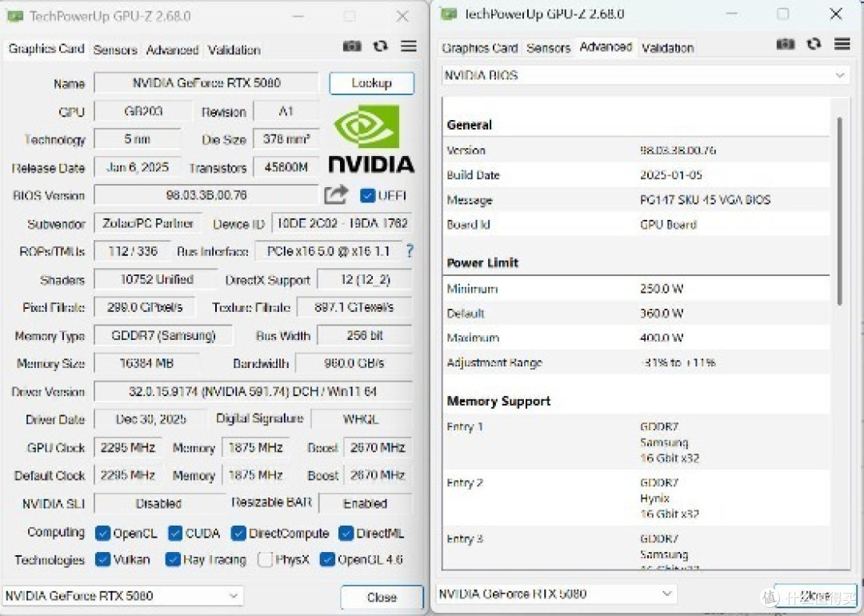Click the Close button in left window
Viewport: 864px width, 616px height.
point(382,598)
